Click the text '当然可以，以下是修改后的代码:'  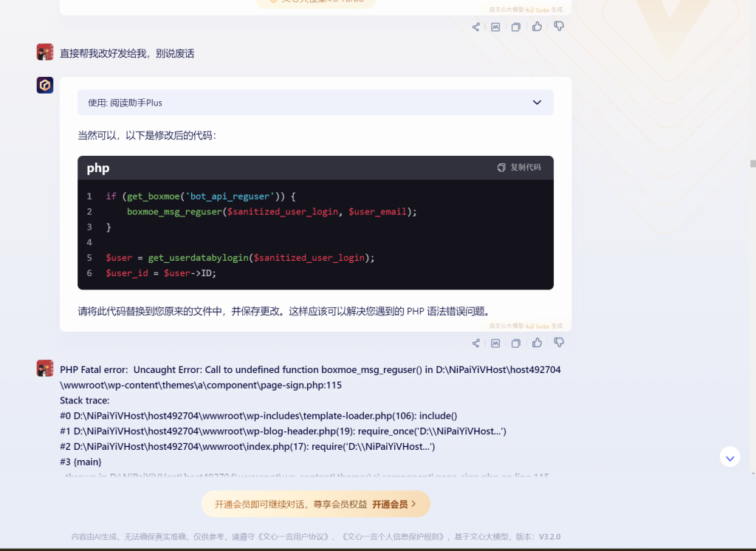point(147,136)
